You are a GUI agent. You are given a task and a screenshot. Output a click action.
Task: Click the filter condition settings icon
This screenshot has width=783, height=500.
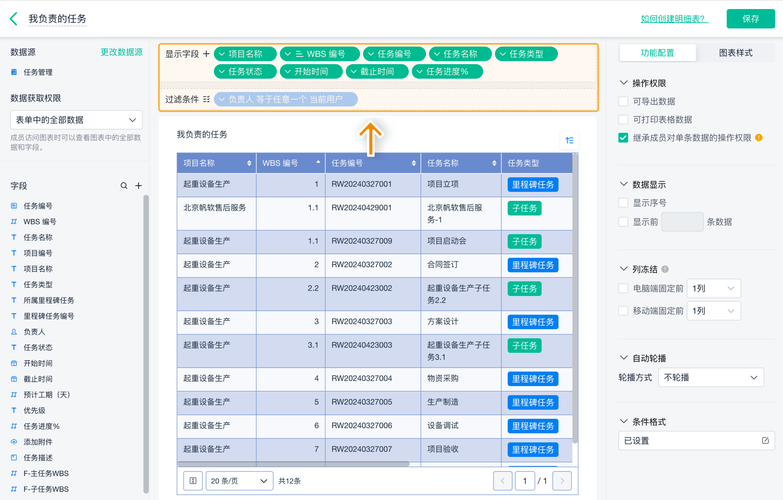tap(206, 99)
